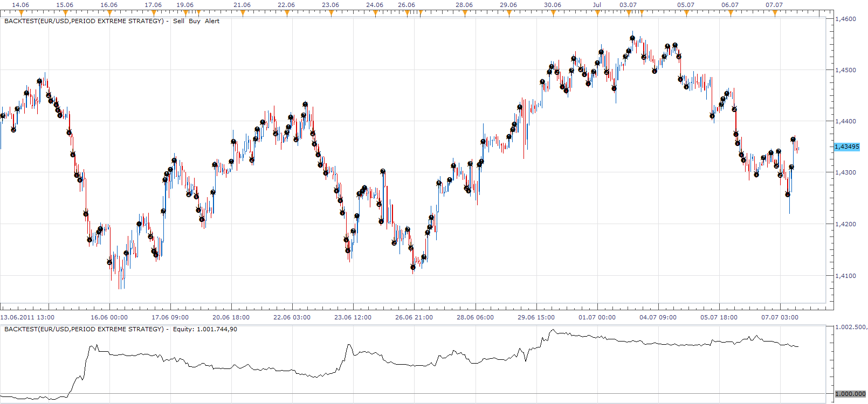The height and width of the screenshot is (404, 868).
Task: Select the orange marker below 07.07
Action: point(775,13)
